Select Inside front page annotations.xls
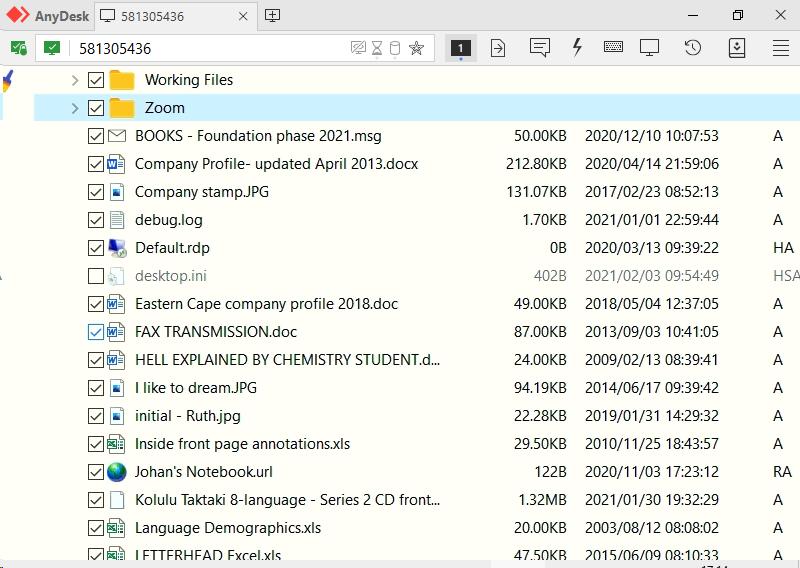The width and height of the screenshot is (800, 568). pyautogui.click(x=242, y=444)
